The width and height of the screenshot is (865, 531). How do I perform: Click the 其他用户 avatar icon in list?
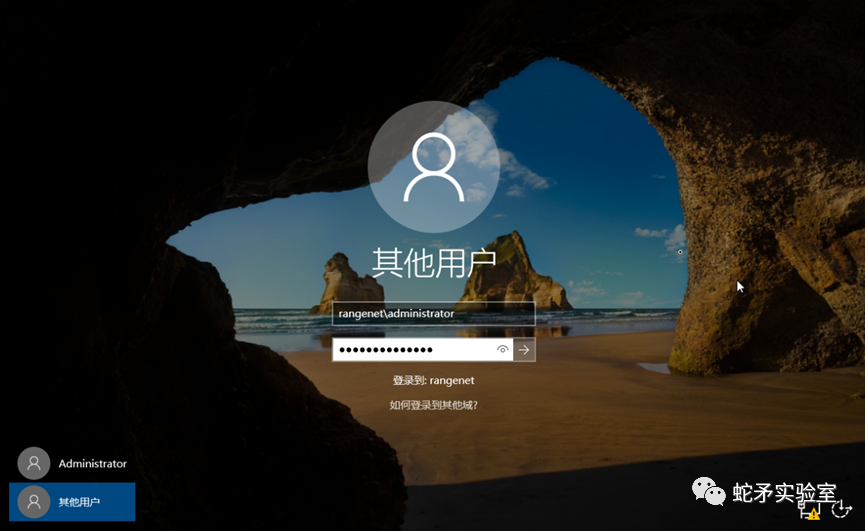(34, 502)
